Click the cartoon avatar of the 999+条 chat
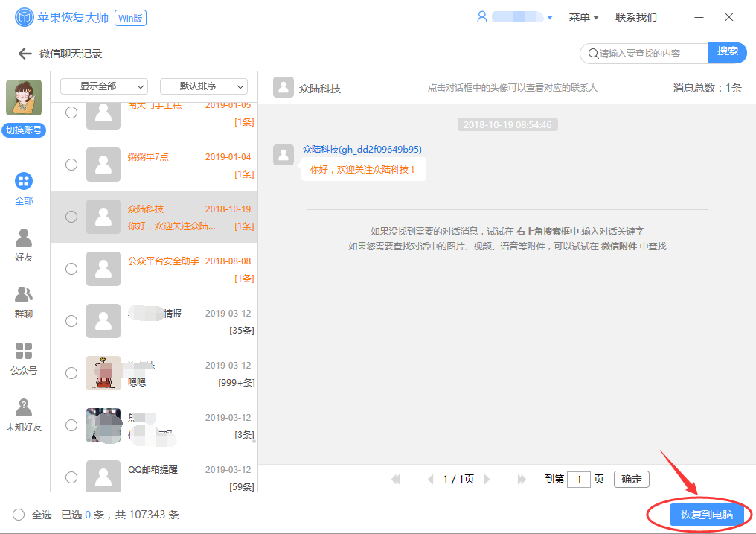This screenshot has height=534, width=756. 103,373
